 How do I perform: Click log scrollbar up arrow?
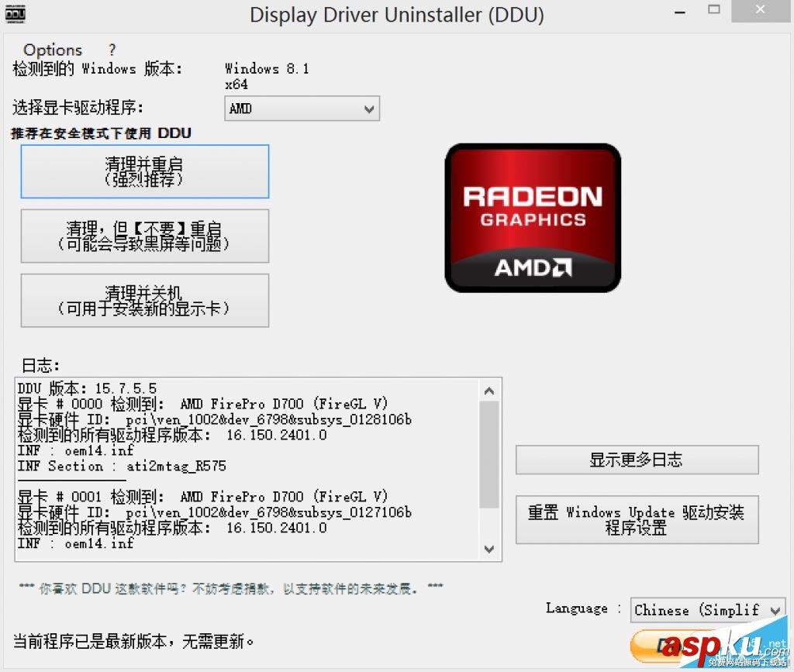(489, 391)
